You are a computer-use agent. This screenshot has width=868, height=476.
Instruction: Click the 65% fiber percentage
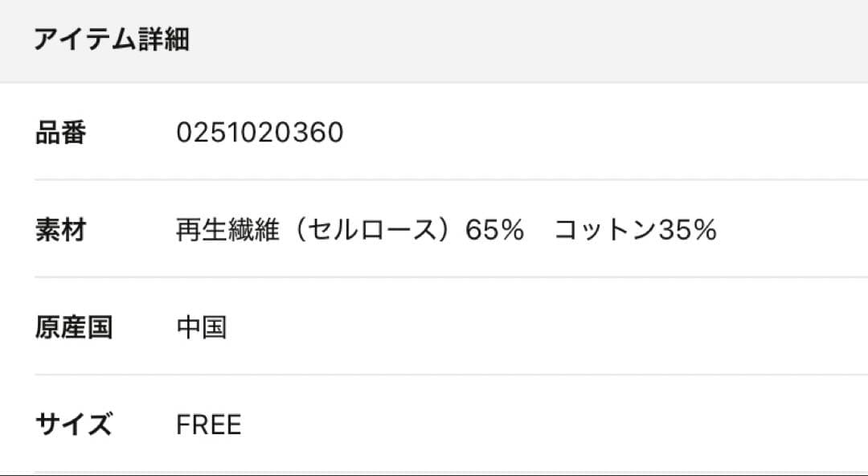[x=494, y=231]
